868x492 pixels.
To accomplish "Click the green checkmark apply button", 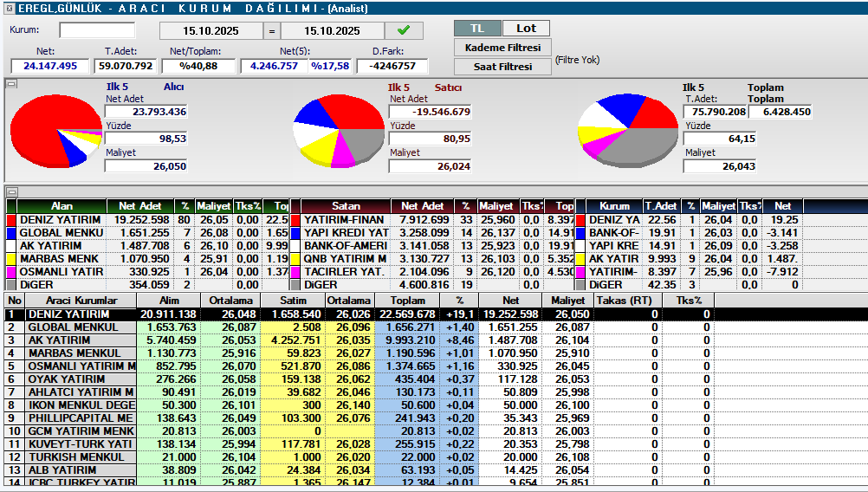I will [x=404, y=30].
